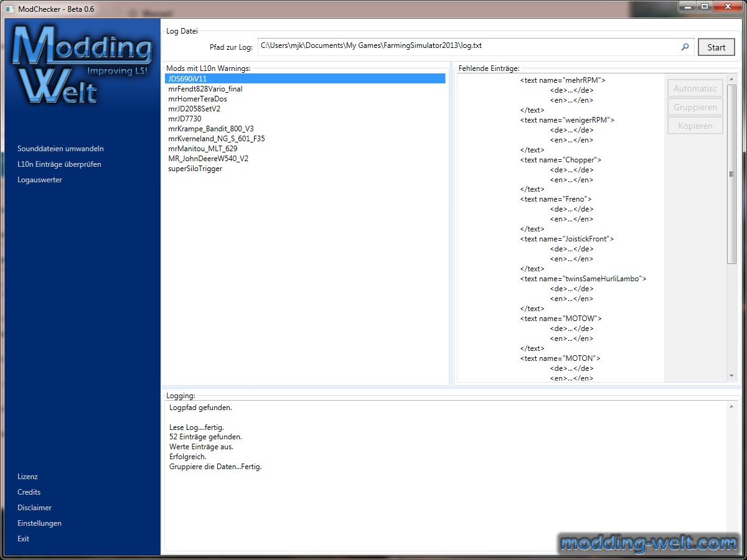Select MR_JohnDeereW540_V2 mod

click(208, 159)
